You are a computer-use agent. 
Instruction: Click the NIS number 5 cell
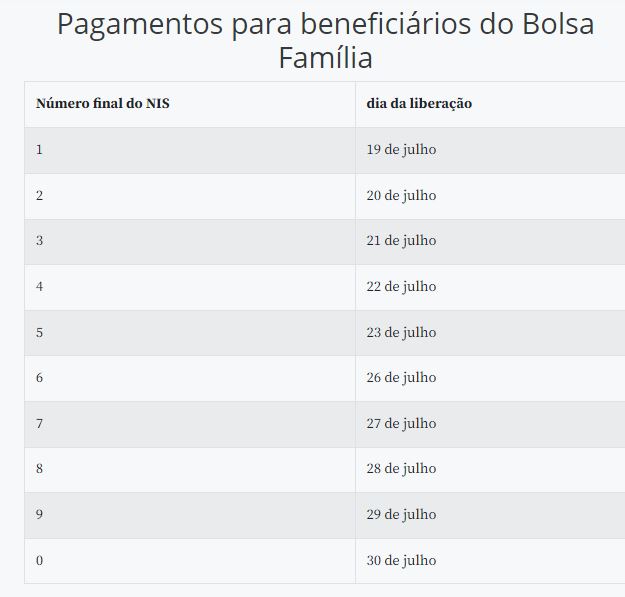coord(190,333)
